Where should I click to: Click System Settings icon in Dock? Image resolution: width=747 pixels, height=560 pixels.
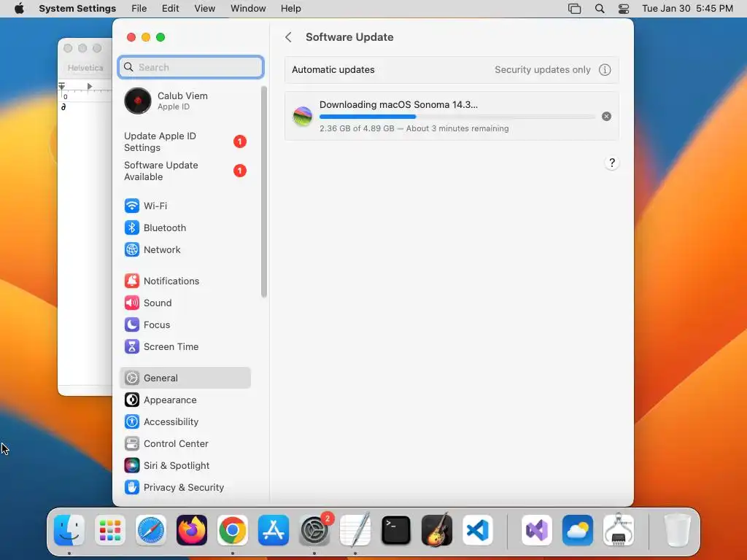tap(314, 530)
